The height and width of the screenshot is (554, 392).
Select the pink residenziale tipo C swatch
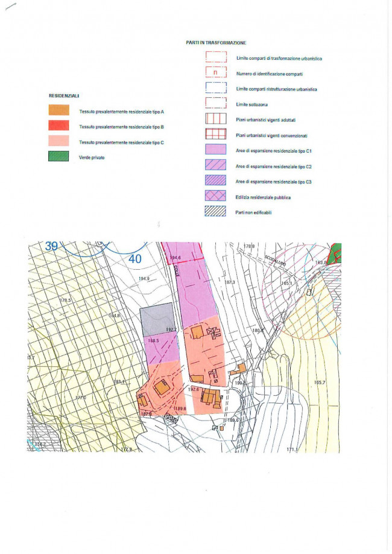58,141
